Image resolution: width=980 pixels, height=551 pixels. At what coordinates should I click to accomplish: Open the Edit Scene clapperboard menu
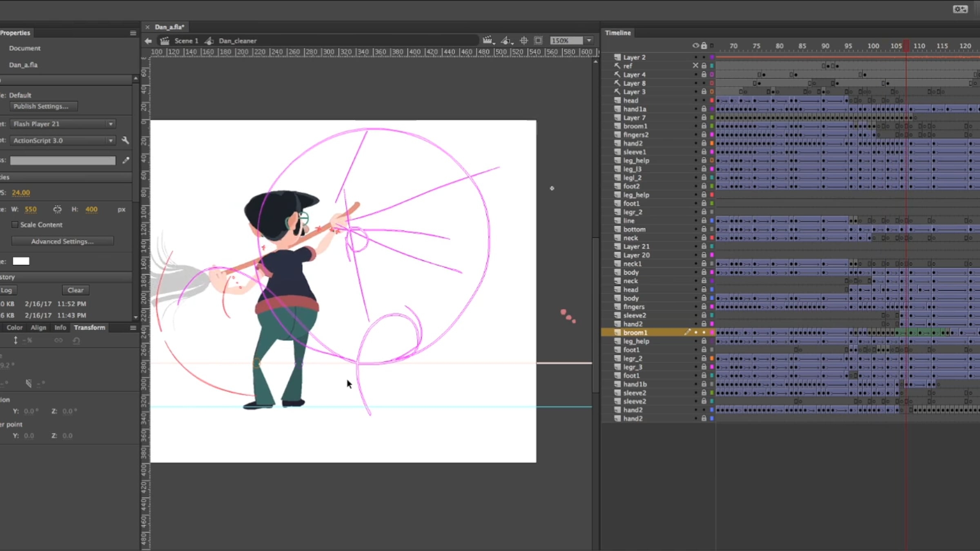488,40
